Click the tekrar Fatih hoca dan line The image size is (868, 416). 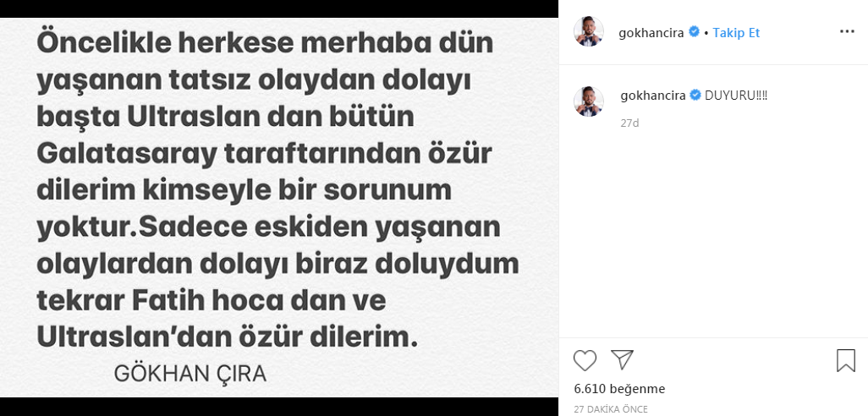[211, 301]
